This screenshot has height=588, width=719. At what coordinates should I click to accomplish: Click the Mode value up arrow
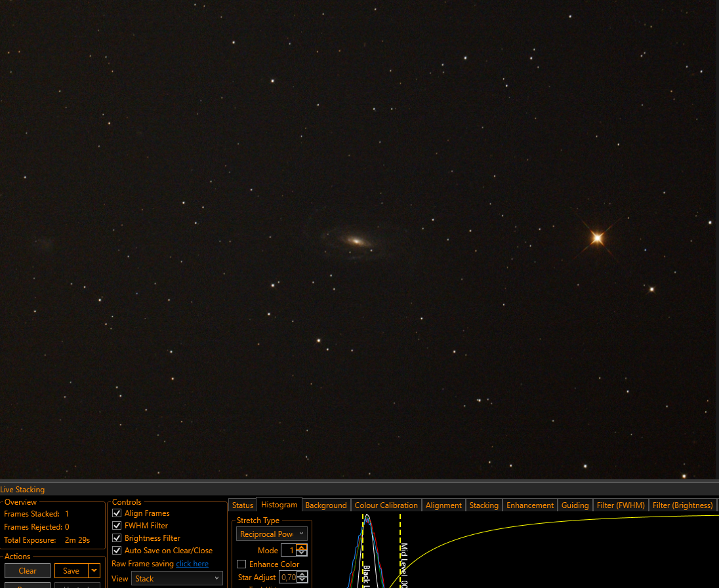click(x=302, y=547)
